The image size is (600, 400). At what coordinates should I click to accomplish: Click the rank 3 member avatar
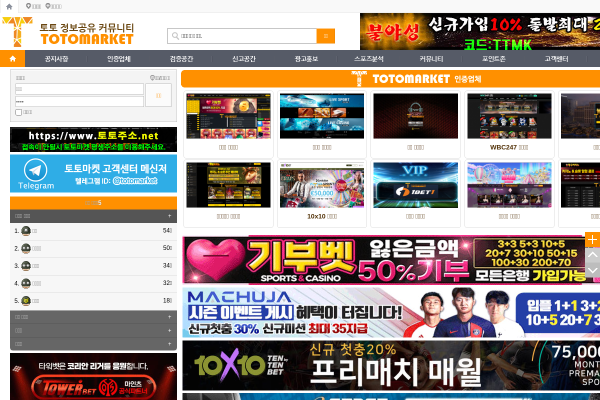pyautogui.click(x=26, y=266)
